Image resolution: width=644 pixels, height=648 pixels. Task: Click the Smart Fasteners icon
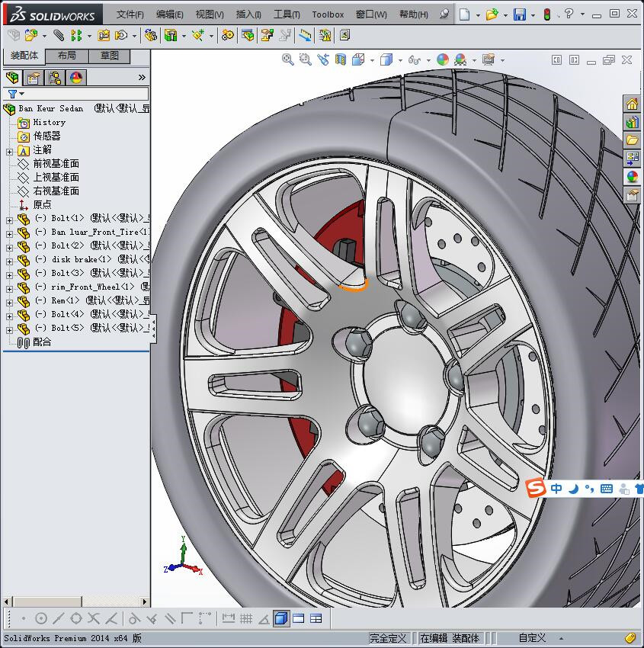click(x=104, y=36)
